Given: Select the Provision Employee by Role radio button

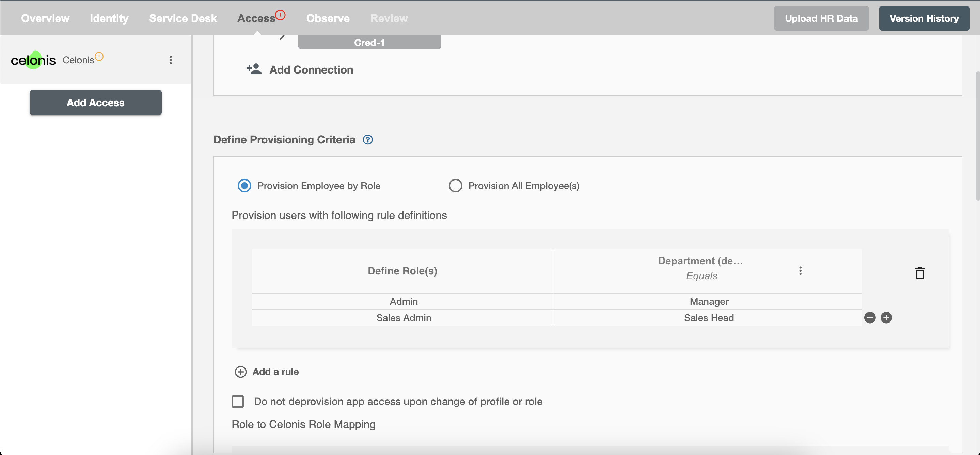Looking at the screenshot, I should (x=244, y=185).
